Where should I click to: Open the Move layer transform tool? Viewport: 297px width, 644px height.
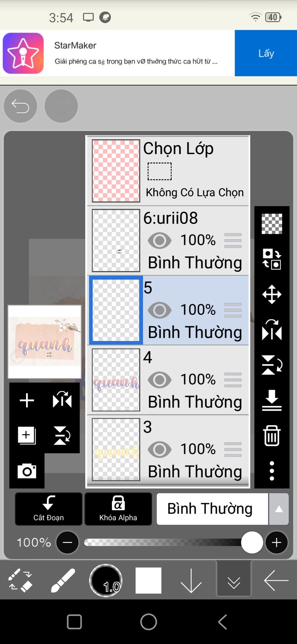pyautogui.click(x=272, y=294)
